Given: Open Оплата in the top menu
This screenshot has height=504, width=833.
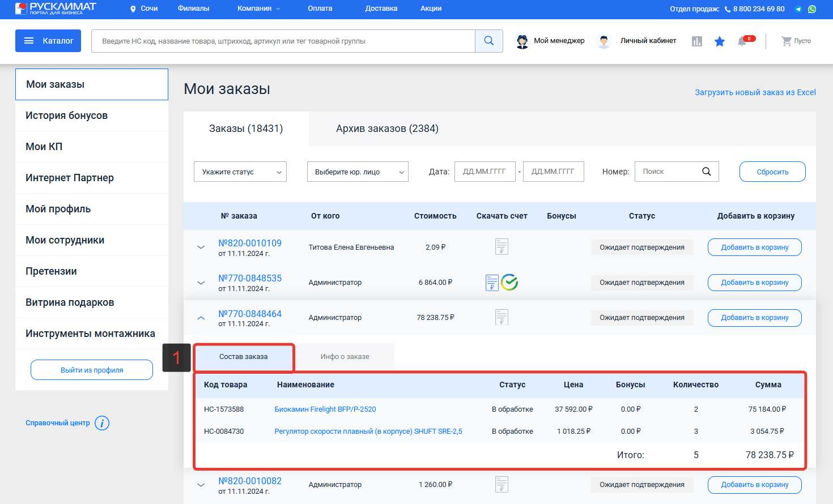Looking at the screenshot, I should pos(320,8).
